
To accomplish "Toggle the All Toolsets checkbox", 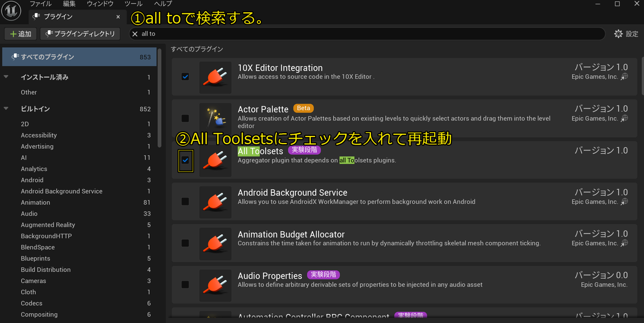I will point(185,160).
